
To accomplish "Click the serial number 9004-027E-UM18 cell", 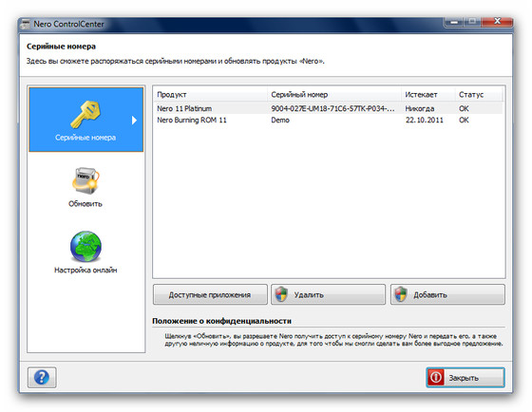I will 332,108.
